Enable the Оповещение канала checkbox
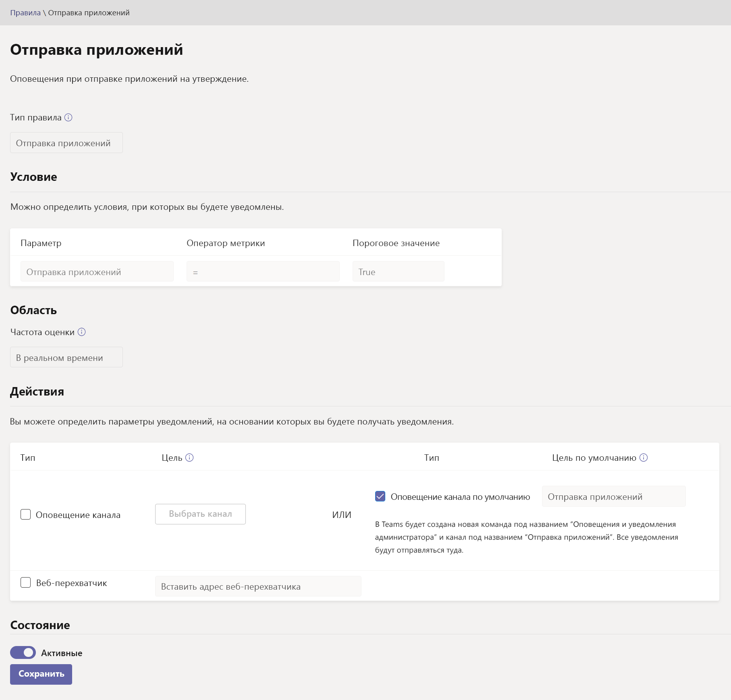 [26, 514]
